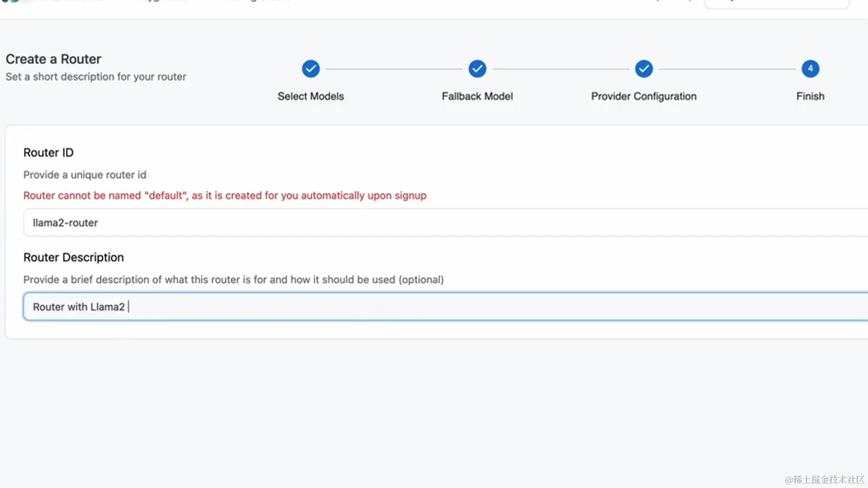Select the "Select Models" step label
The width and height of the screenshot is (868, 488).
[311, 96]
